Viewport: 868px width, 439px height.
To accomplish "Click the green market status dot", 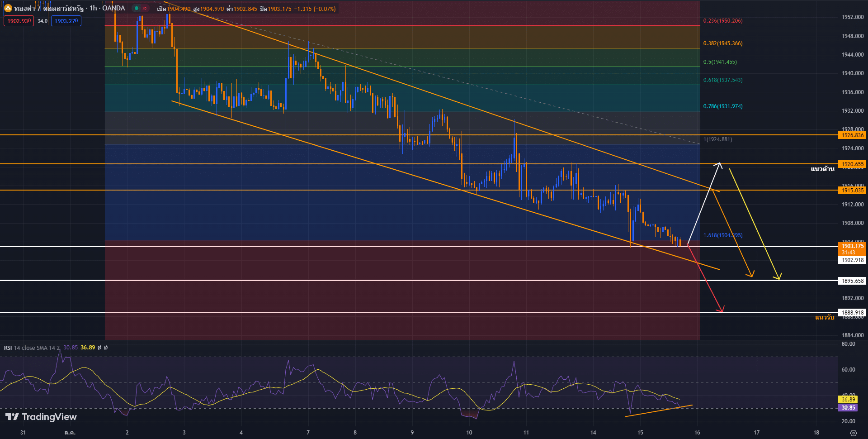I will pyautogui.click(x=137, y=8).
